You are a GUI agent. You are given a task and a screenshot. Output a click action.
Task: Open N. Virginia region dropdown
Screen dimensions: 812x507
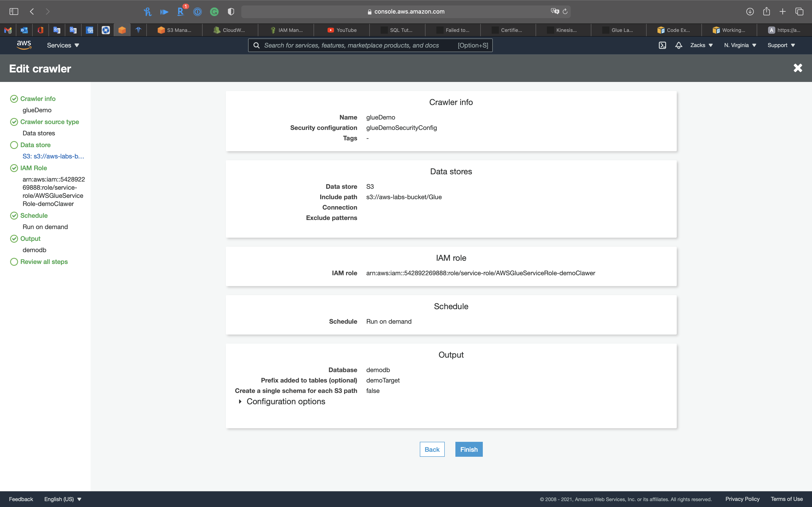tap(740, 45)
